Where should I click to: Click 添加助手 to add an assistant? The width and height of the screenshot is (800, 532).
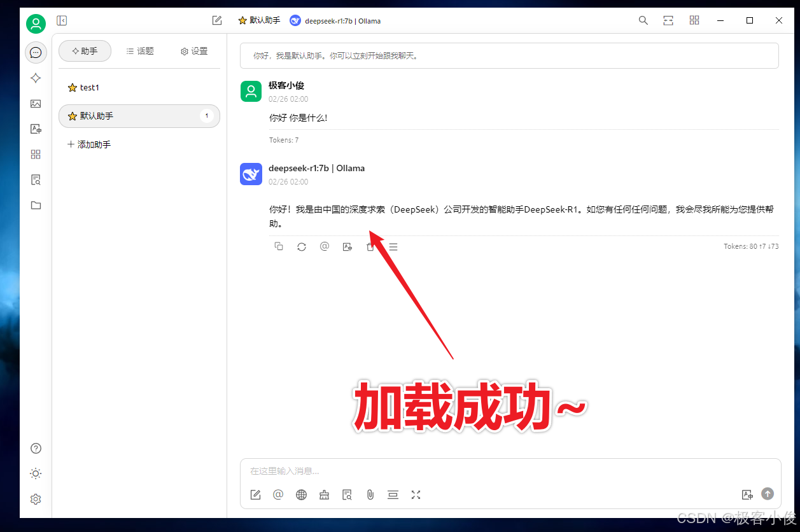(x=89, y=144)
